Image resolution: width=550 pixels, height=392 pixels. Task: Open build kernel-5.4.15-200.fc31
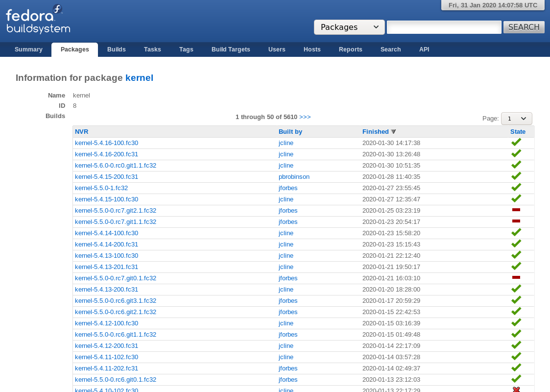pyautogui.click(x=106, y=176)
